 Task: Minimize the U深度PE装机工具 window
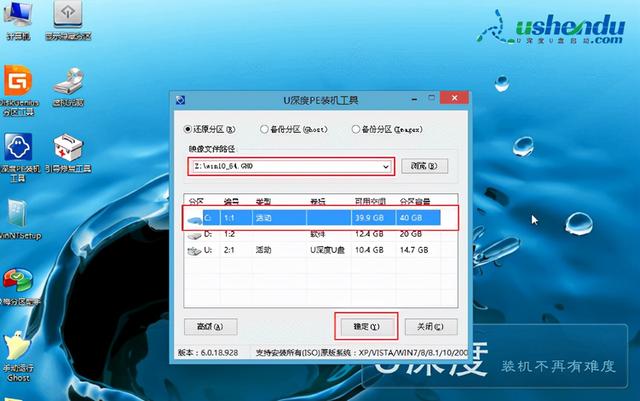pyautogui.click(x=414, y=99)
